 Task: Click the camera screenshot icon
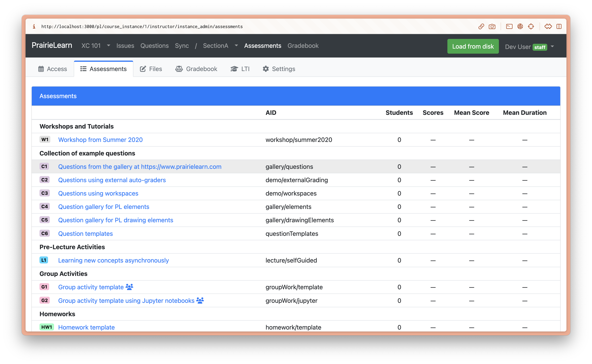click(x=492, y=27)
